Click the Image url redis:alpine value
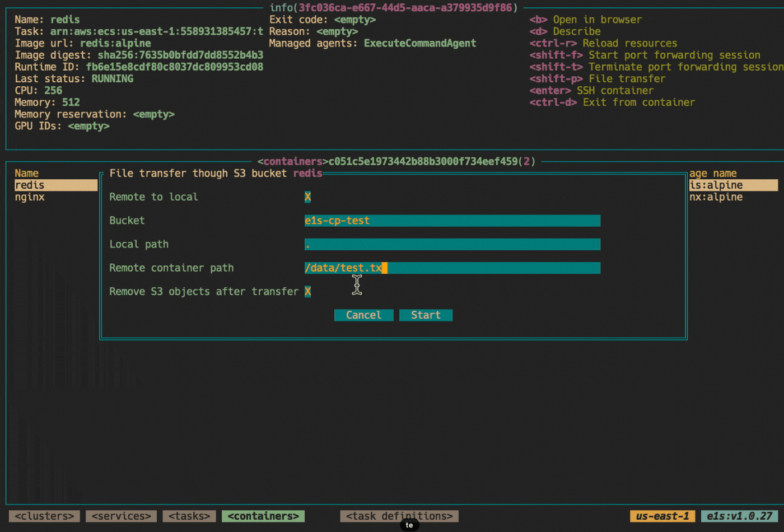The height and width of the screenshot is (532, 784). [x=115, y=43]
